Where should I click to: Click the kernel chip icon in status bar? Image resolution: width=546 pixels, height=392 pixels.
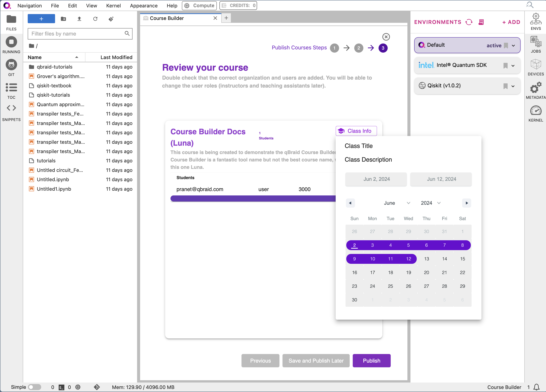[78, 387]
